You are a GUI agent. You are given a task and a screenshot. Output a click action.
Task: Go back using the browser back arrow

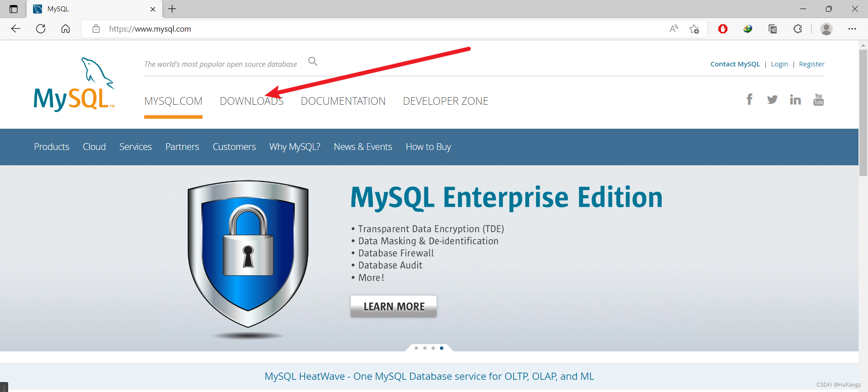16,29
